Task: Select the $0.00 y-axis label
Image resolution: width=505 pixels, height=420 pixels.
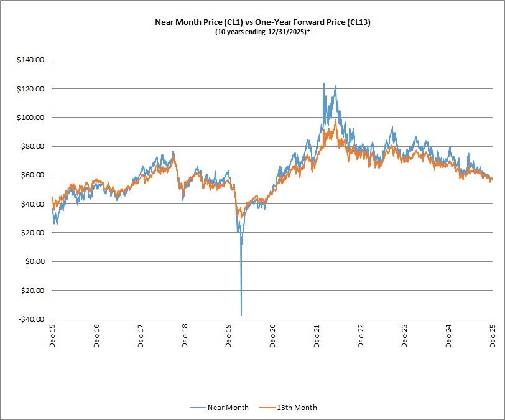Action: coord(35,261)
